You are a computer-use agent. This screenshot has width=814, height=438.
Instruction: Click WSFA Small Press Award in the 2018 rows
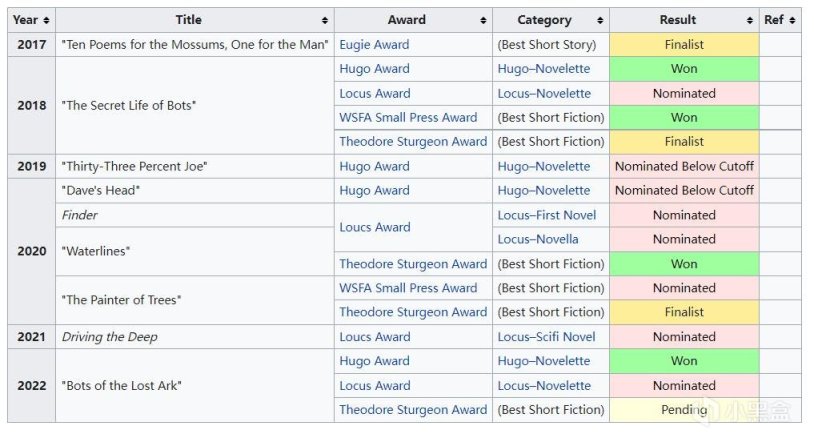click(408, 117)
